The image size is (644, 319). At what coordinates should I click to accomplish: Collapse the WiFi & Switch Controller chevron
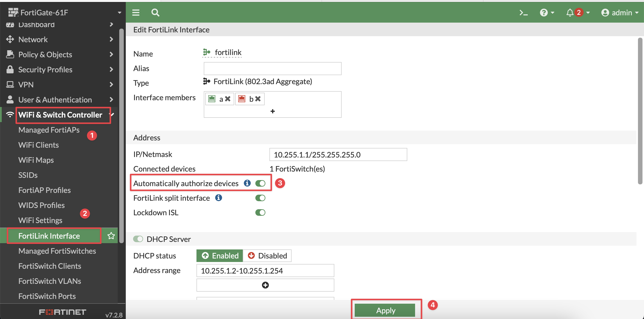pyautogui.click(x=112, y=115)
